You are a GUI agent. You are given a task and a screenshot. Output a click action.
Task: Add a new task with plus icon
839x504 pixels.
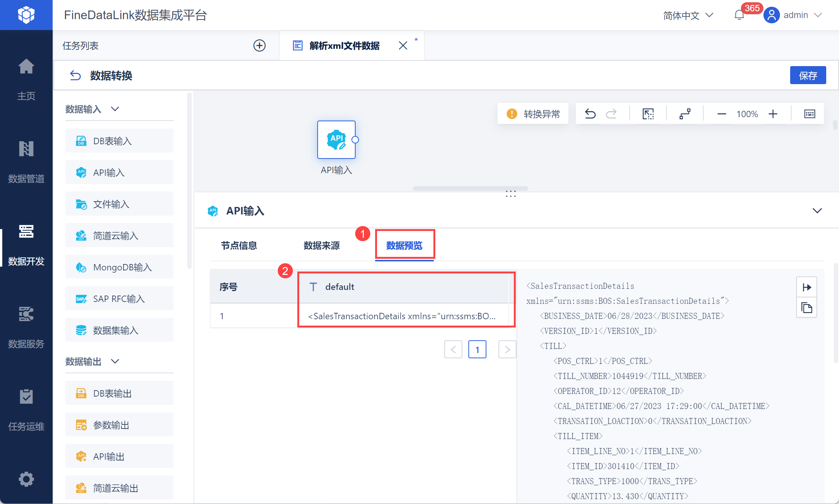click(259, 45)
